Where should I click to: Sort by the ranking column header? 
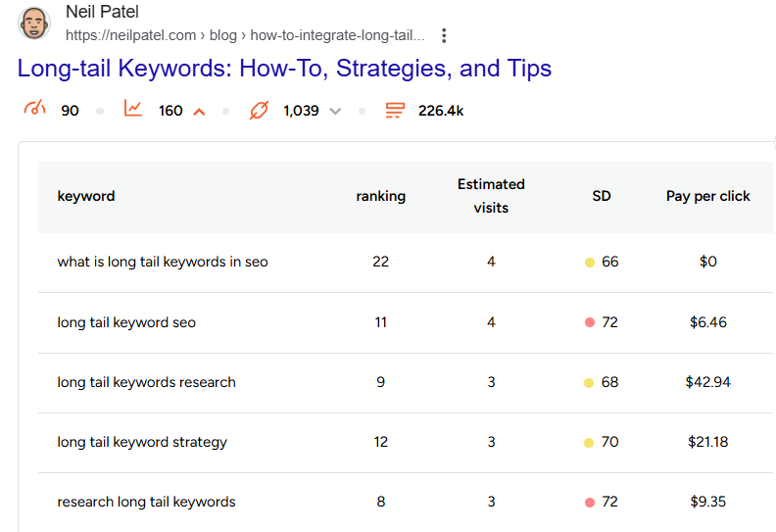[380, 196]
